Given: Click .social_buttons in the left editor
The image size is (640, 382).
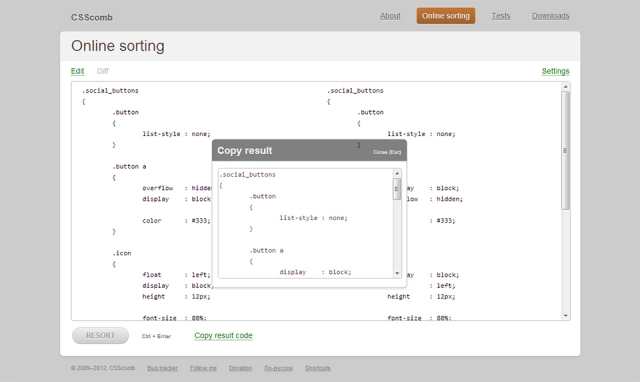Looking at the screenshot, I should click(110, 91).
